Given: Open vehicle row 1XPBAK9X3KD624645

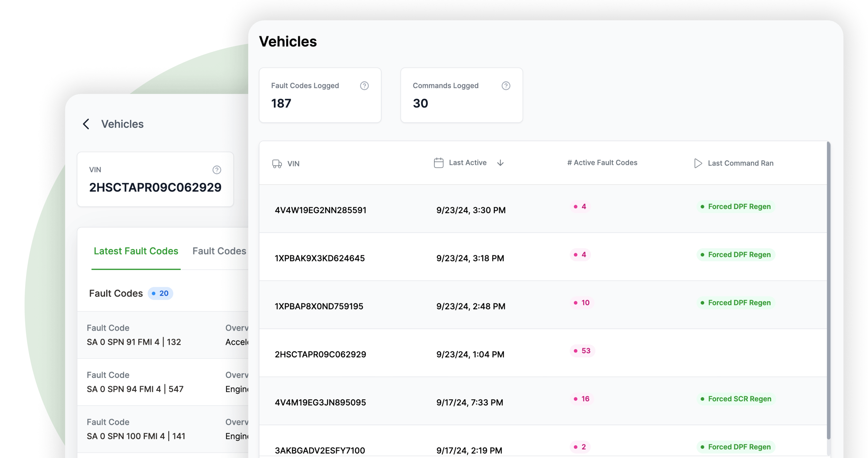Looking at the screenshot, I should point(319,258).
